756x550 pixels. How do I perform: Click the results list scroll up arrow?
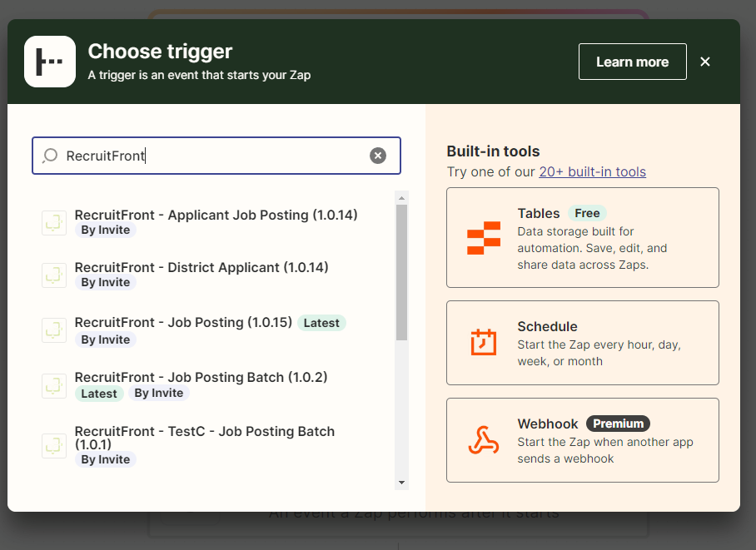point(401,198)
